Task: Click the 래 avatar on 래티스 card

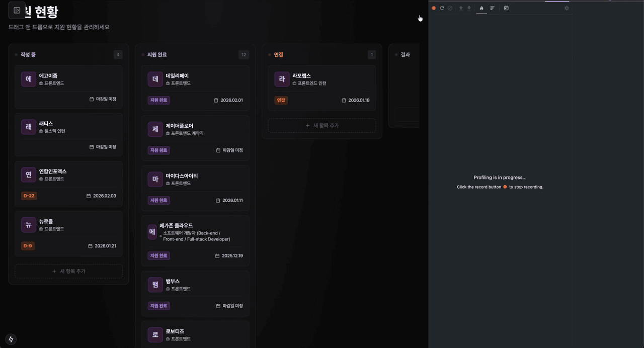Action: [x=28, y=127]
